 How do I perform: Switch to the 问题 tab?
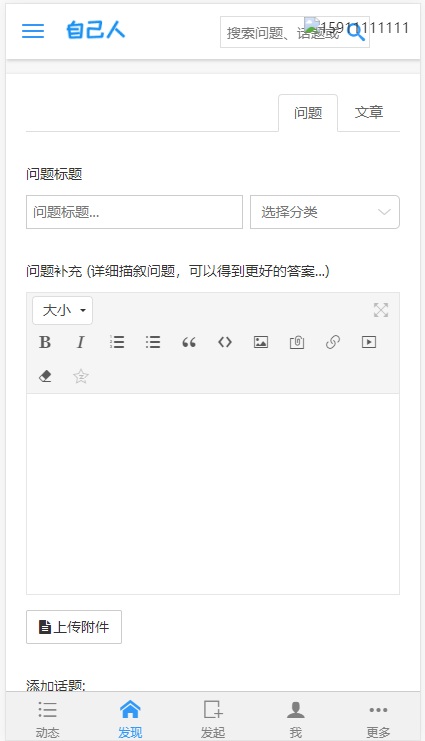coord(308,113)
